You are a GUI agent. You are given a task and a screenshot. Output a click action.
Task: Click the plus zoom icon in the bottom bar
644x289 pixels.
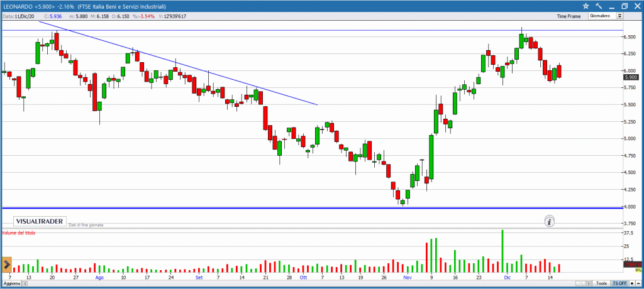[632, 284]
